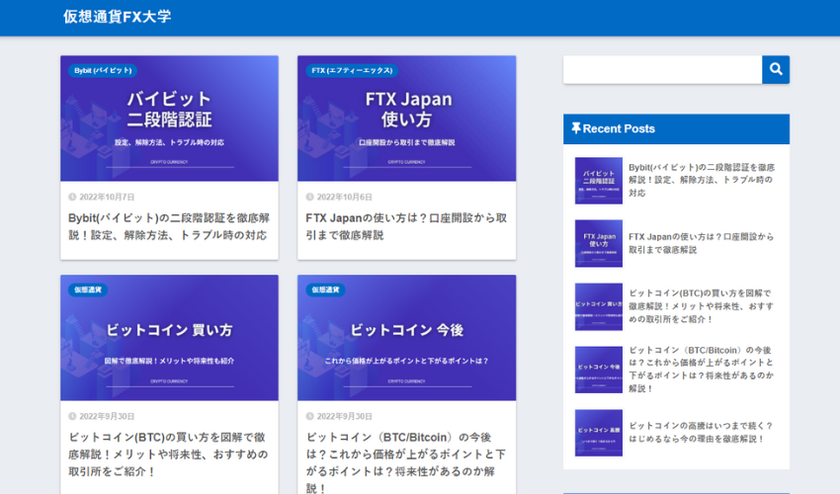Click the 2022年9月30日 date under ビットコイン 今後
The height and width of the screenshot is (494, 840).
click(344, 416)
